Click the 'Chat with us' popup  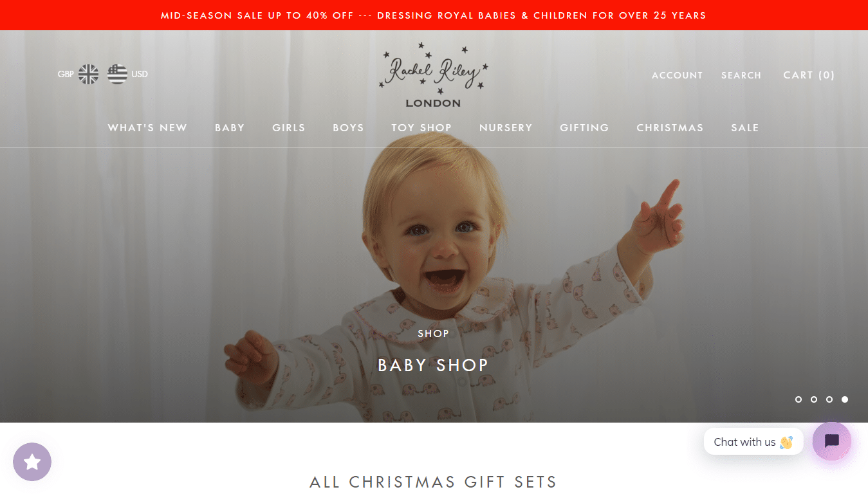753,442
